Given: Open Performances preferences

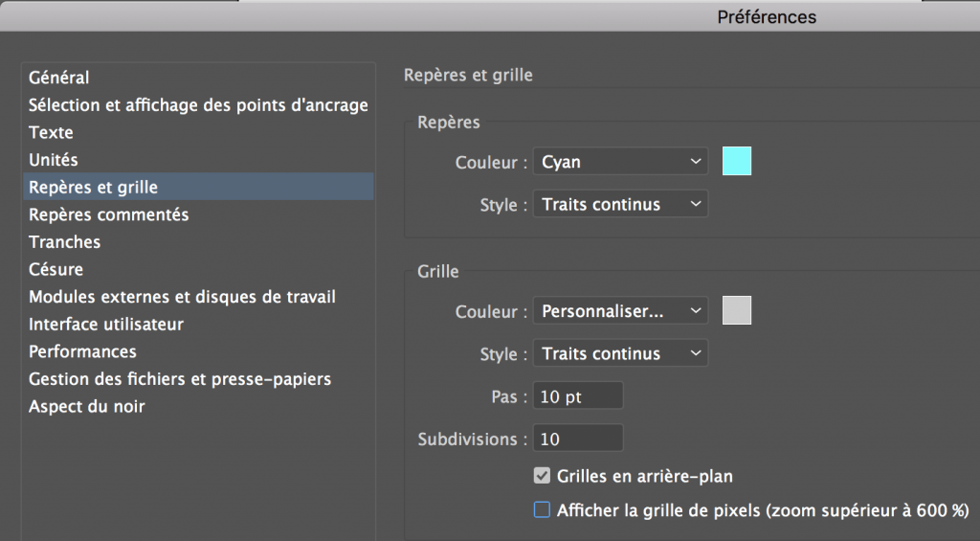Looking at the screenshot, I should click(82, 351).
